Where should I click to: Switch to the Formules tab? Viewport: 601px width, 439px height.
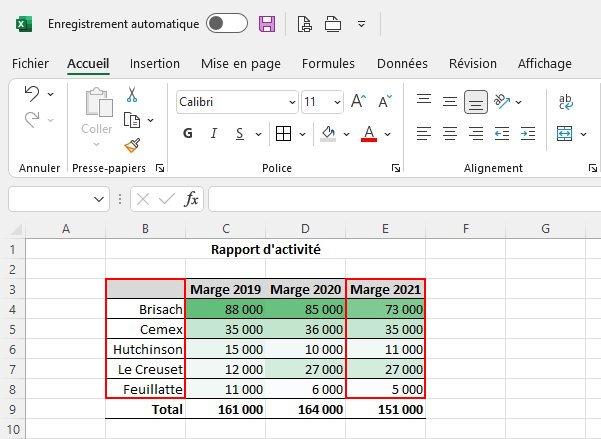[328, 64]
